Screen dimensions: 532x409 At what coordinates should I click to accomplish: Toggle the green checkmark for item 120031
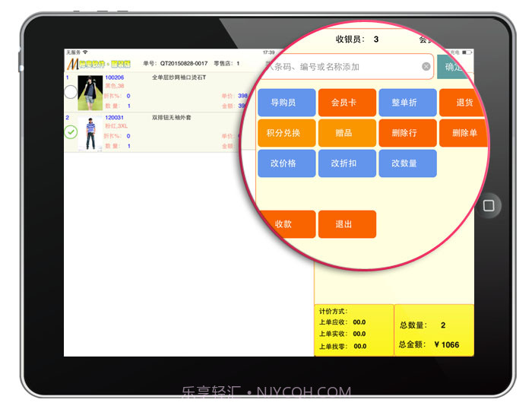[x=71, y=132]
